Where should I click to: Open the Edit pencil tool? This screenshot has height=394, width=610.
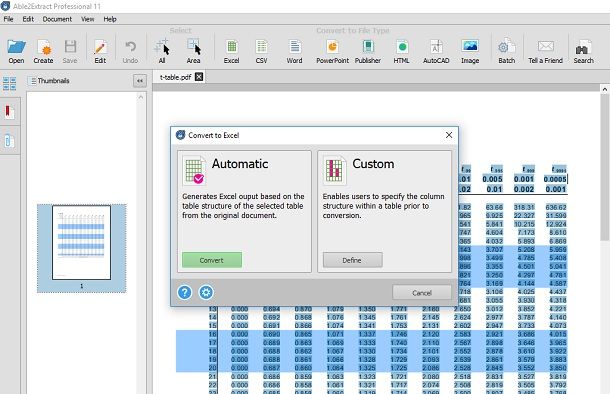point(100,51)
